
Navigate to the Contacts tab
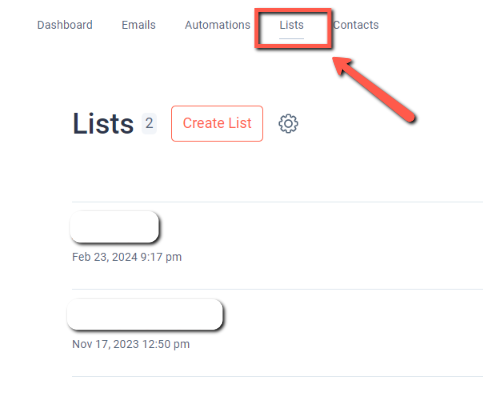[356, 25]
